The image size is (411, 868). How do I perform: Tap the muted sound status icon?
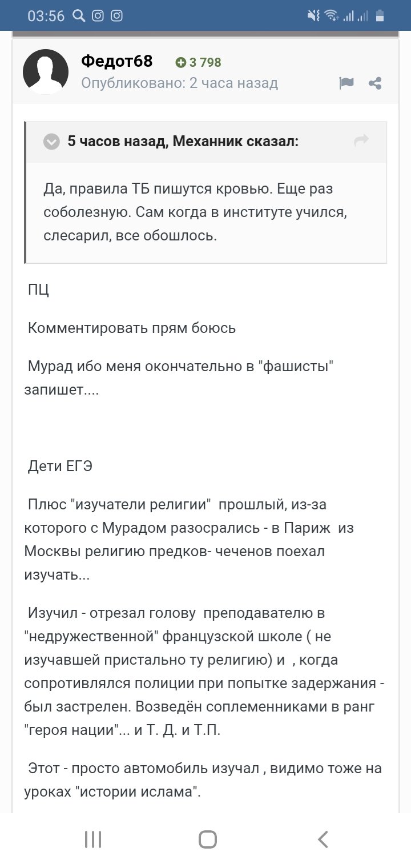(313, 16)
